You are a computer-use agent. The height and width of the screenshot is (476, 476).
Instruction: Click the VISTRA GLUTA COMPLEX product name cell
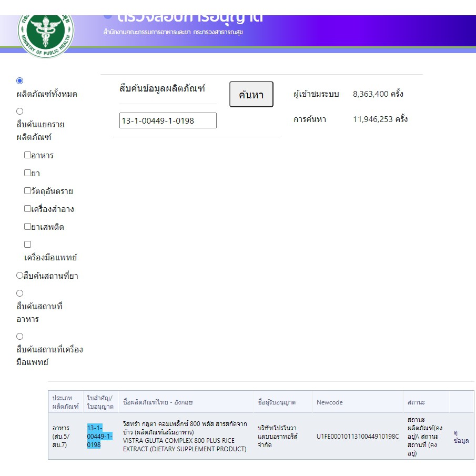pos(185,437)
